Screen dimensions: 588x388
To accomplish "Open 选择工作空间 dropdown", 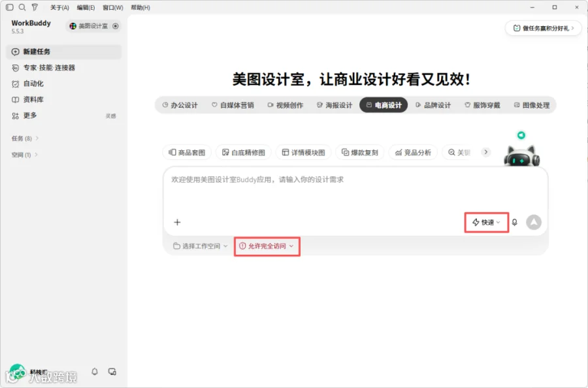I will [x=201, y=246].
